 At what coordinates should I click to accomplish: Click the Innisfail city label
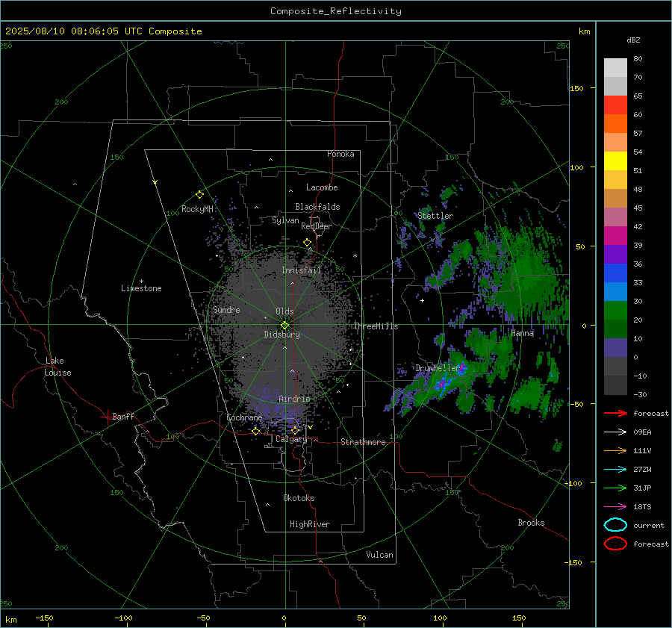(302, 270)
